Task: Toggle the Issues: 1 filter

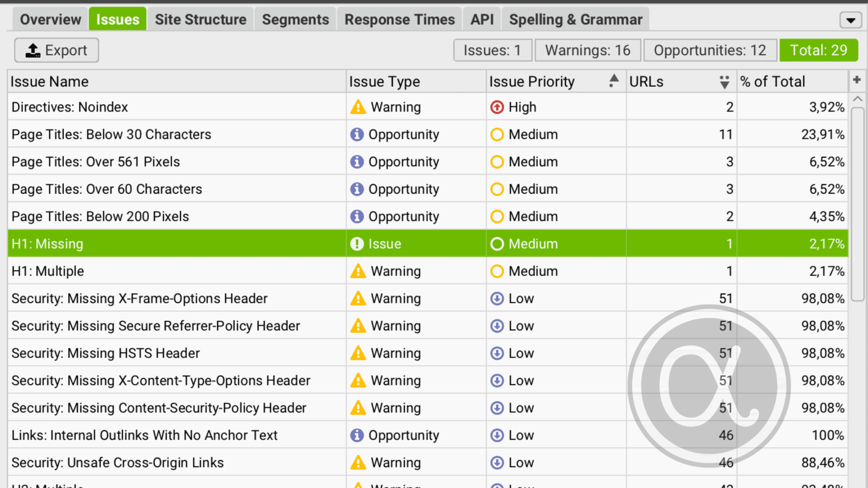Action: (x=492, y=50)
